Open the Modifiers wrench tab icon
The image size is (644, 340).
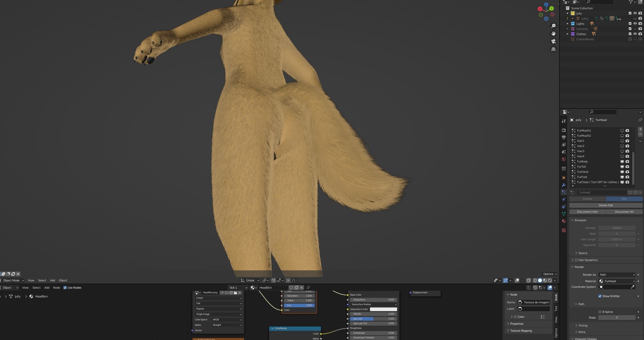[564, 185]
